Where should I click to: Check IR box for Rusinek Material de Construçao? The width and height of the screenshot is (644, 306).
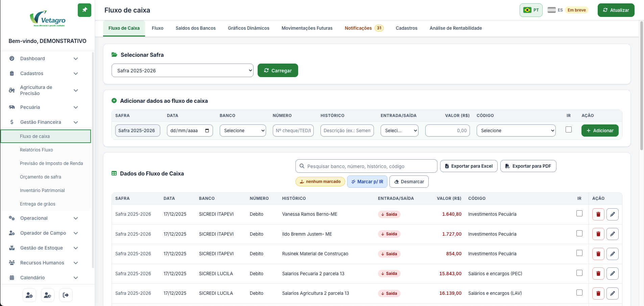click(579, 253)
